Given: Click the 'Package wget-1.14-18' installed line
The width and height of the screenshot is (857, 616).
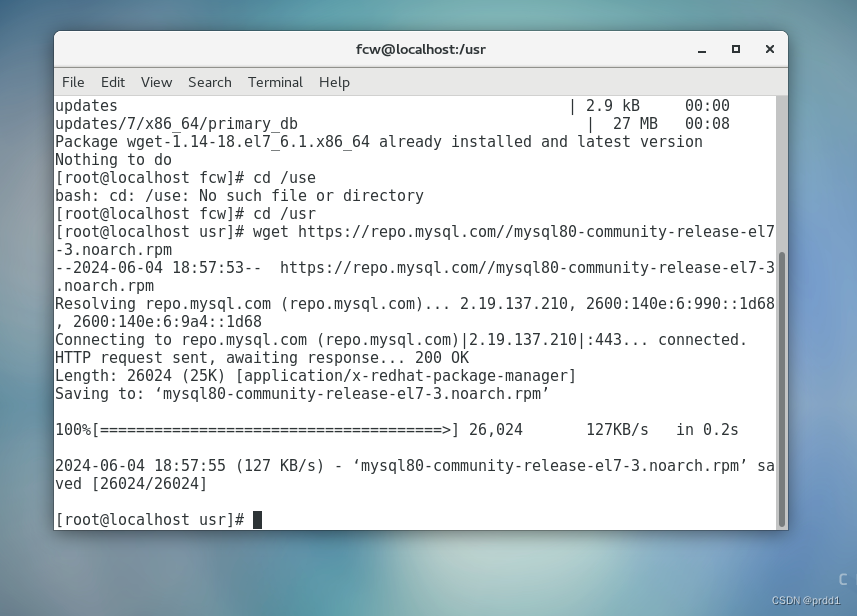Looking at the screenshot, I should (x=379, y=142).
